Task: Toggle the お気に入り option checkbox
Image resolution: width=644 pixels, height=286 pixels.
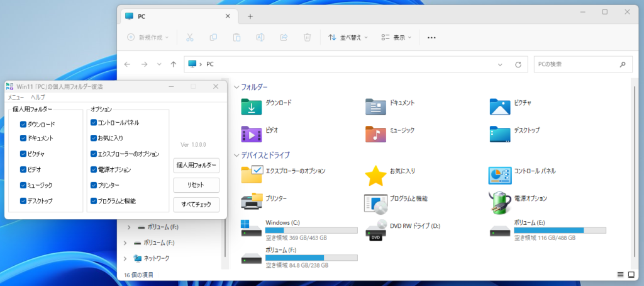Action: [x=94, y=138]
